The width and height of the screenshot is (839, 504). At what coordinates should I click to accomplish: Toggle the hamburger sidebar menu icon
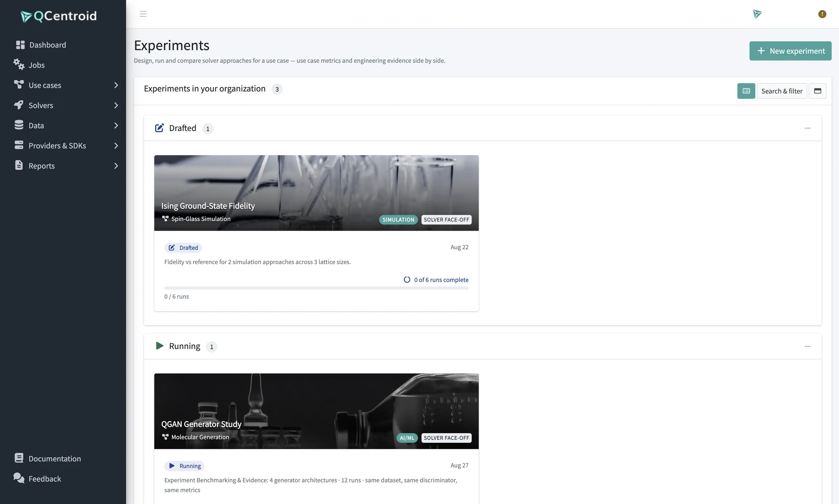[x=143, y=14]
